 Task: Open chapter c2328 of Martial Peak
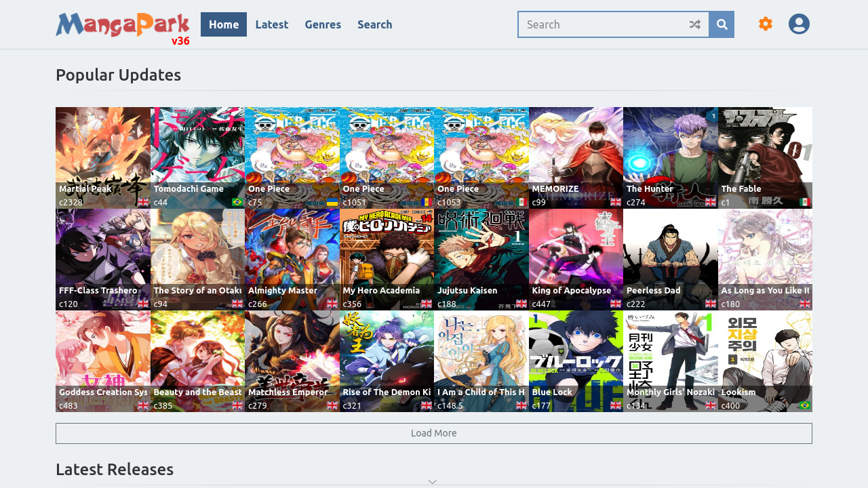[x=71, y=202]
